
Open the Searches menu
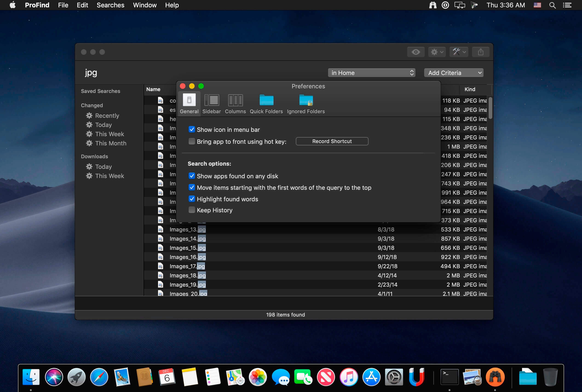(110, 5)
